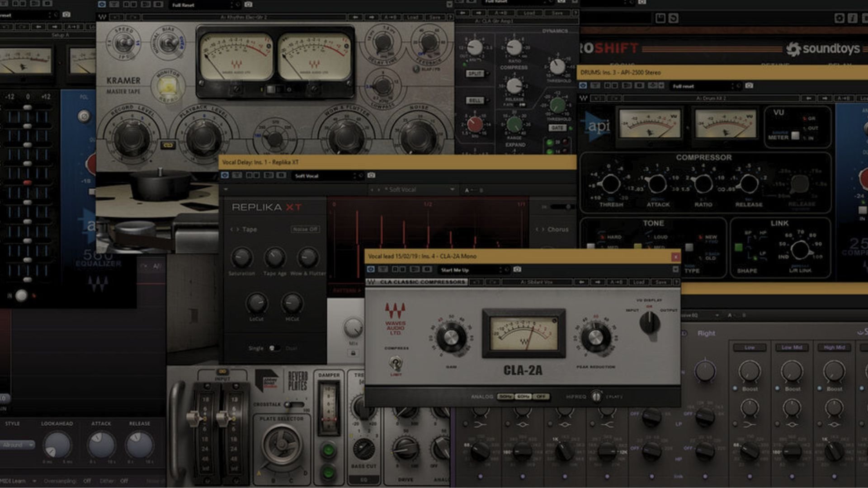Expand the Soft Vocal preset arrow in Replika
The image size is (868, 488).
452,190
